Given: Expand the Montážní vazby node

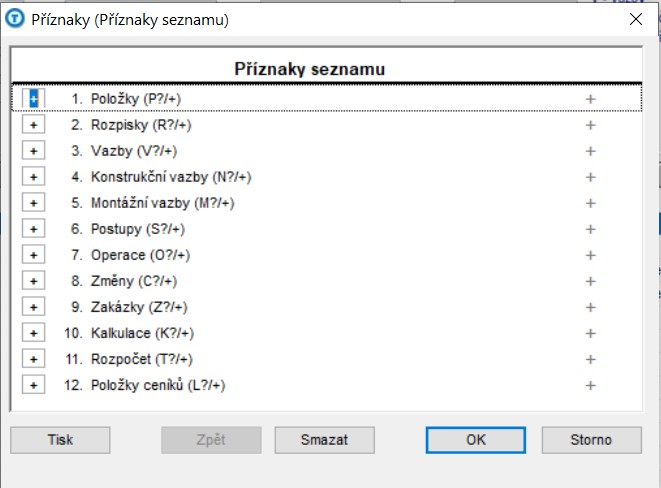Looking at the screenshot, I should [x=33, y=203].
